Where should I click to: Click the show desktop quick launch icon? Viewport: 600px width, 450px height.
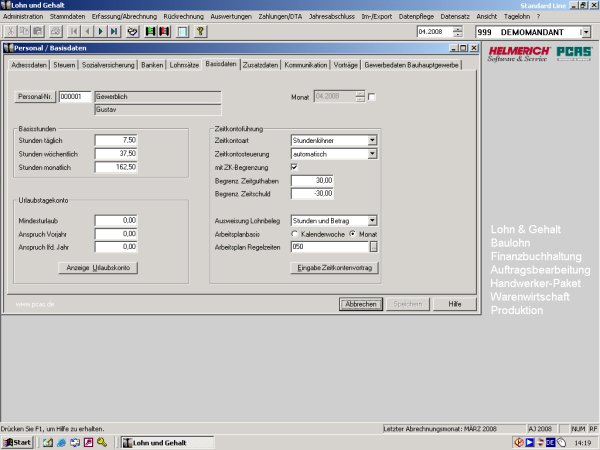tap(75, 443)
